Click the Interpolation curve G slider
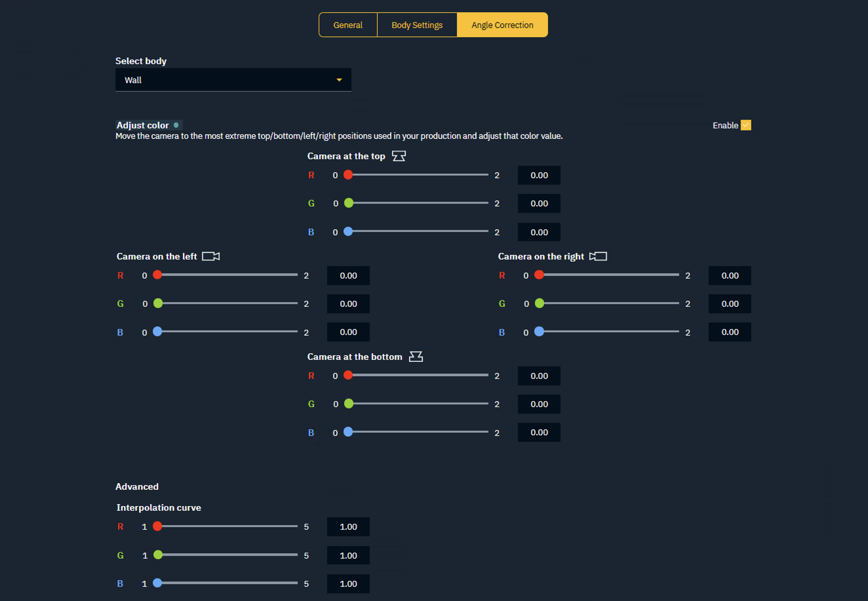The height and width of the screenshot is (601, 868). coord(226,555)
